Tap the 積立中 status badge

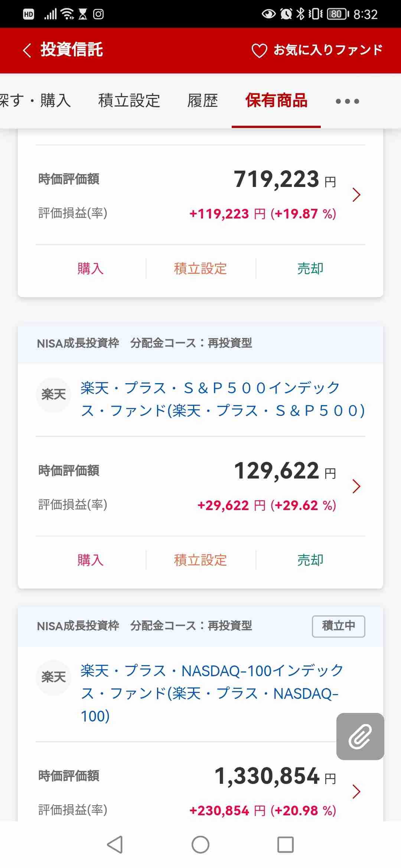[x=339, y=626]
